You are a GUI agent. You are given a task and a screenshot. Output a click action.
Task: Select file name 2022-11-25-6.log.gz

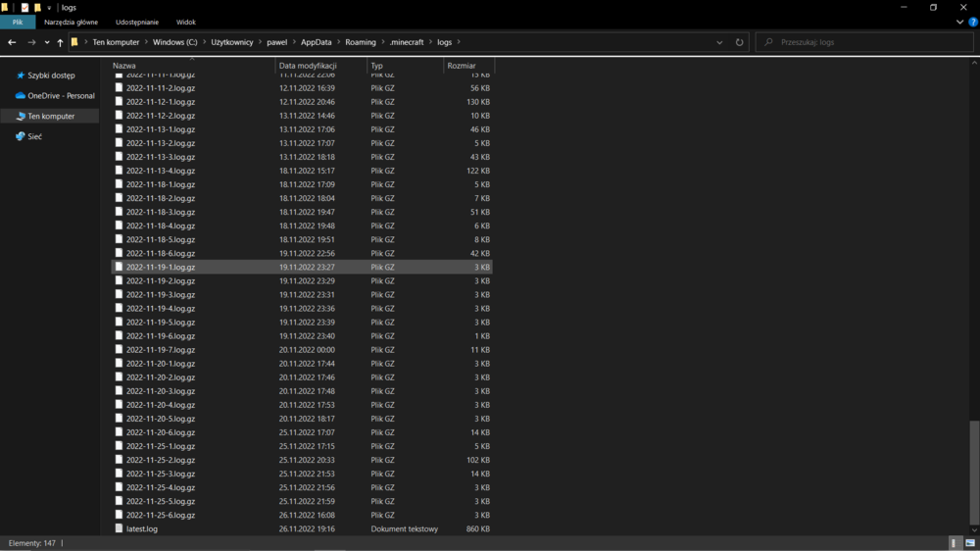click(x=161, y=515)
